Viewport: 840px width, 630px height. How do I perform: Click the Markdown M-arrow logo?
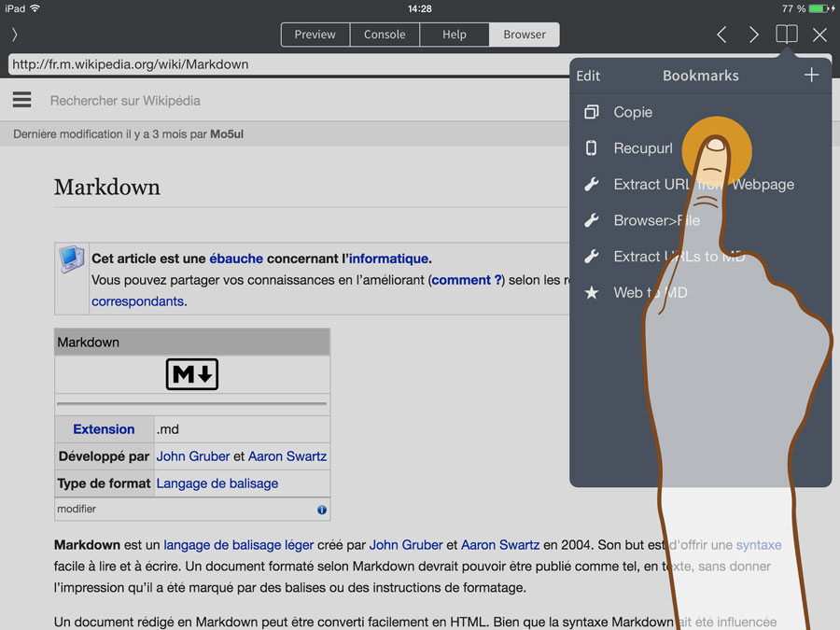coord(191,374)
